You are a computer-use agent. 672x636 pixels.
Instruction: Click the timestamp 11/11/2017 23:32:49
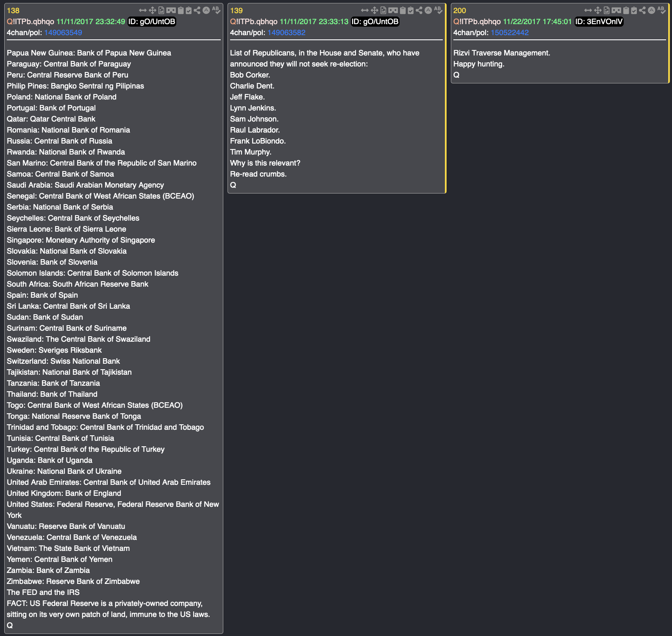click(x=91, y=22)
